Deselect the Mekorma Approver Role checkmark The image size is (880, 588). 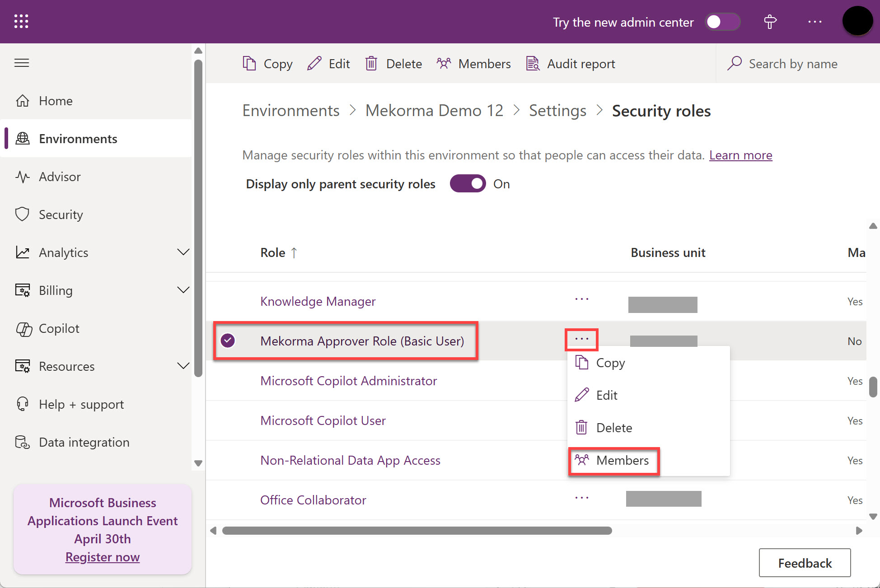coord(228,341)
